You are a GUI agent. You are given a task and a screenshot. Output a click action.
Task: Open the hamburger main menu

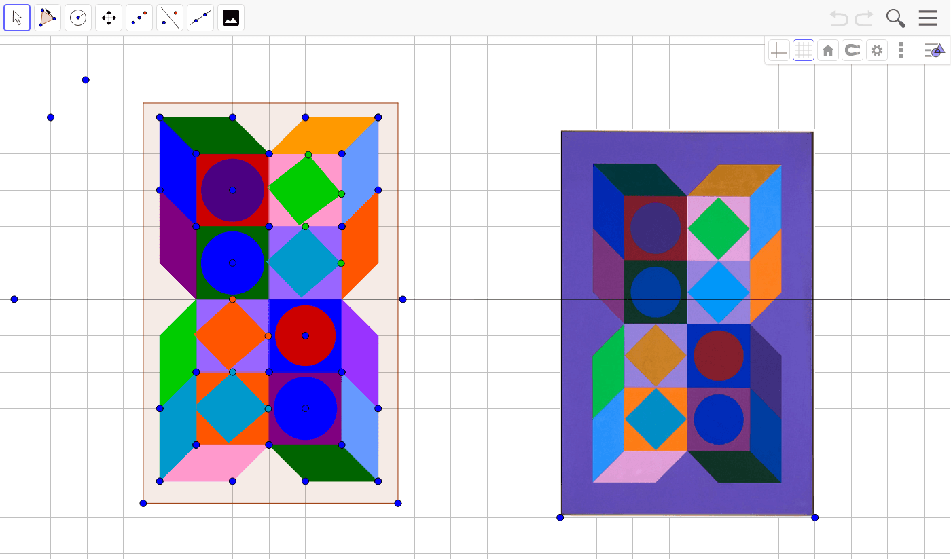928,18
